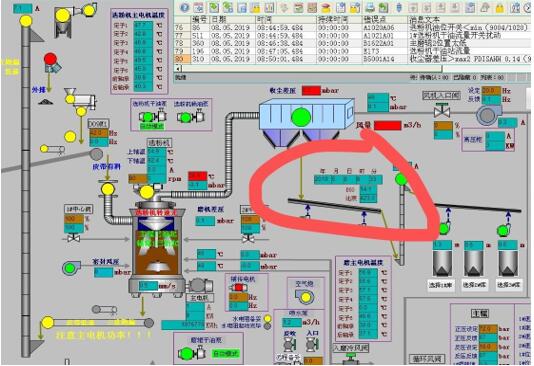Screen dimensions: 534x366
Task: Open the 风机入口阀 valve symbol
Action: (x=442, y=111)
